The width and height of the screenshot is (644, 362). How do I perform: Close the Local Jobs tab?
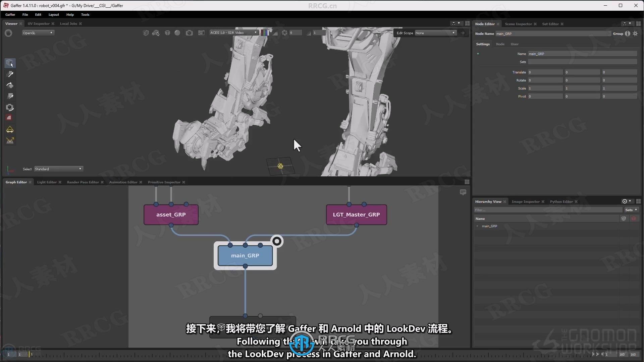(80, 24)
